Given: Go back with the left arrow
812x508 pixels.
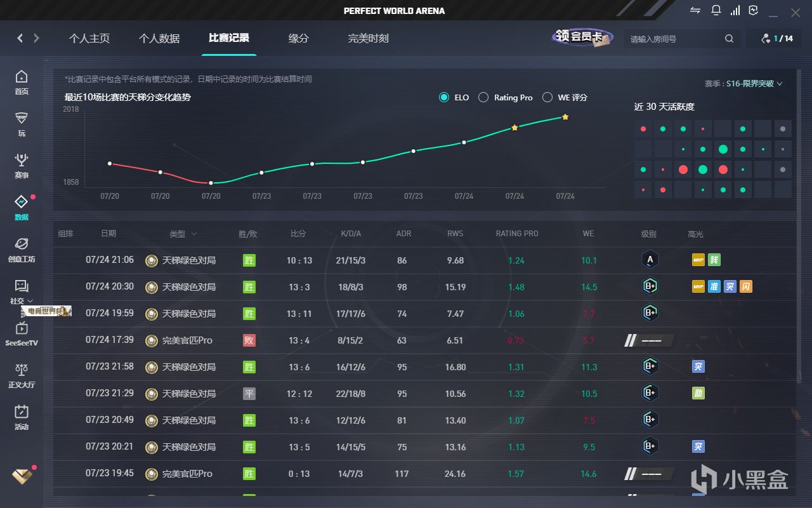Looking at the screenshot, I should [x=20, y=38].
